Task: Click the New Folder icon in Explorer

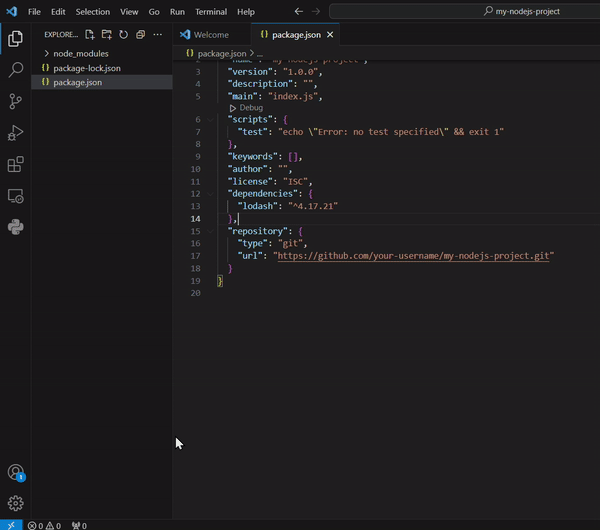Action: [107, 34]
